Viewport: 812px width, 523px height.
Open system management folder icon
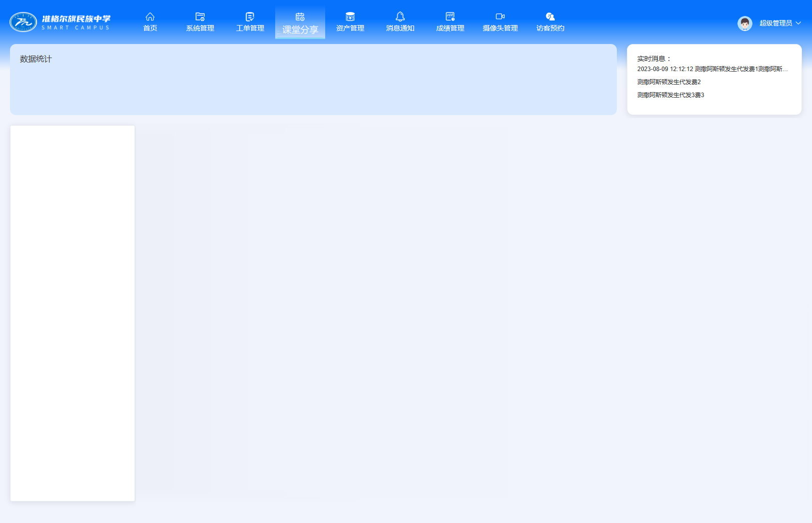pos(200,17)
